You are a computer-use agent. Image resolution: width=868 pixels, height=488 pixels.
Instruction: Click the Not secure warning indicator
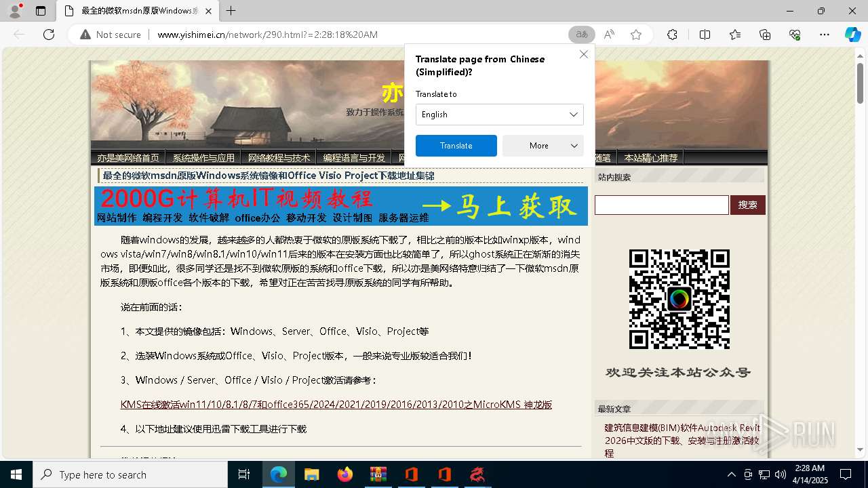[111, 35]
